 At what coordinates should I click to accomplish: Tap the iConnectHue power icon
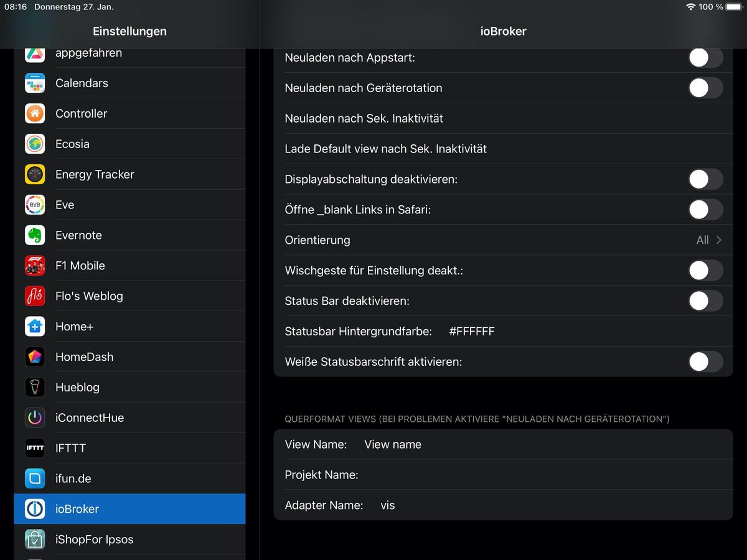35,418
